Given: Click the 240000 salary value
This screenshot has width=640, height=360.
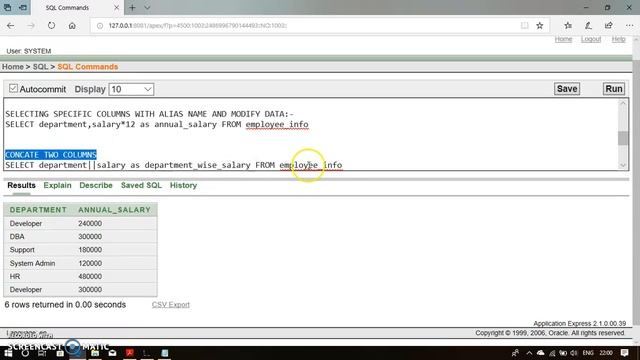Looking at the screenshot, I should point(90,224).
